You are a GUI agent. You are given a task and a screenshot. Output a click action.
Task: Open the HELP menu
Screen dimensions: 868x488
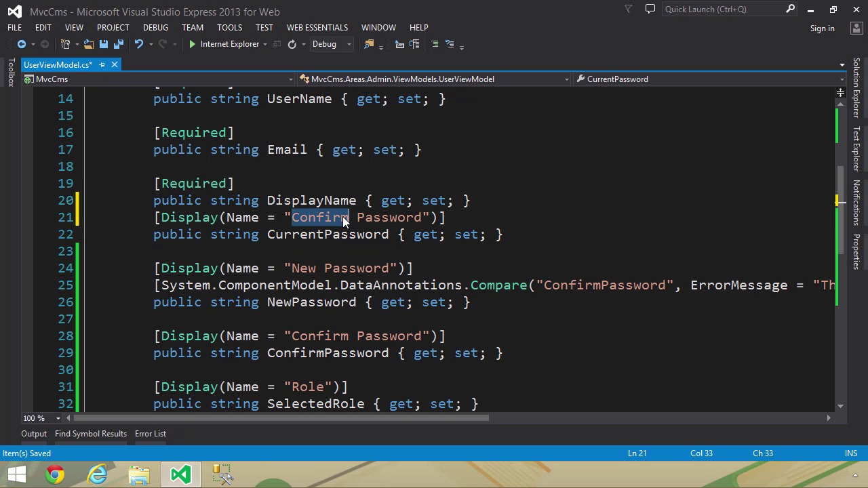point(418,28)
